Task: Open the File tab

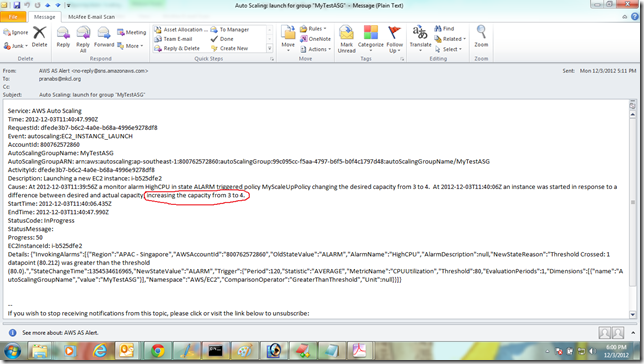Action: point(13,17)
